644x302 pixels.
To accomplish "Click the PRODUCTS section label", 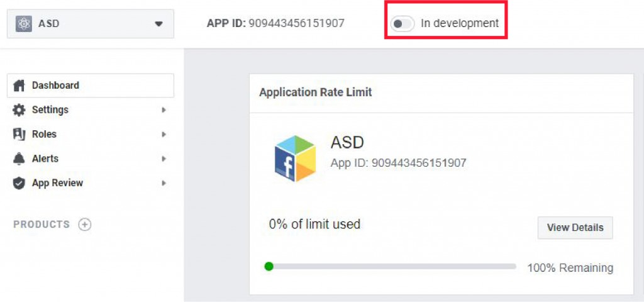I will [x=42, y=225].
